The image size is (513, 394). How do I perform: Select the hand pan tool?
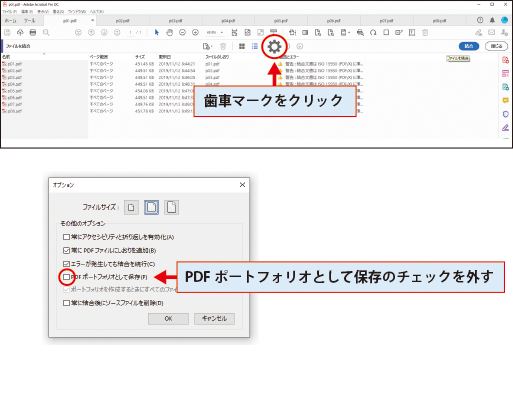tap(169, 33)
